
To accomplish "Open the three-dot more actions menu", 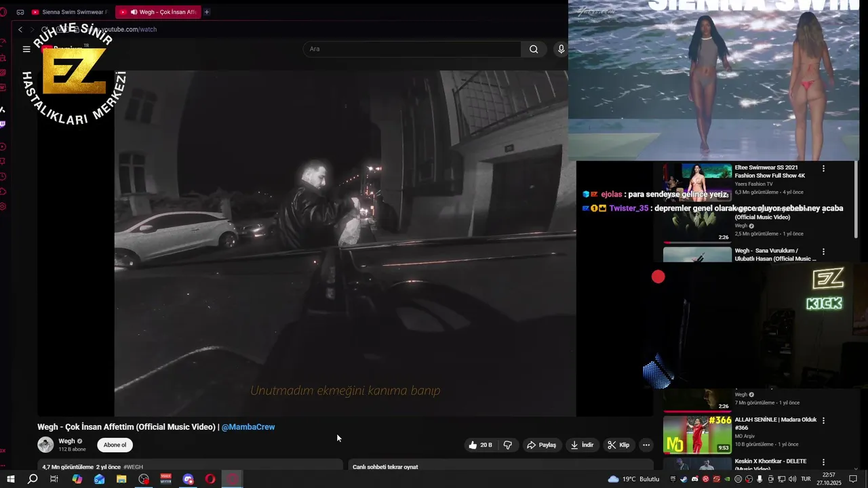I will pyautogui.click(x=646, y=445).
